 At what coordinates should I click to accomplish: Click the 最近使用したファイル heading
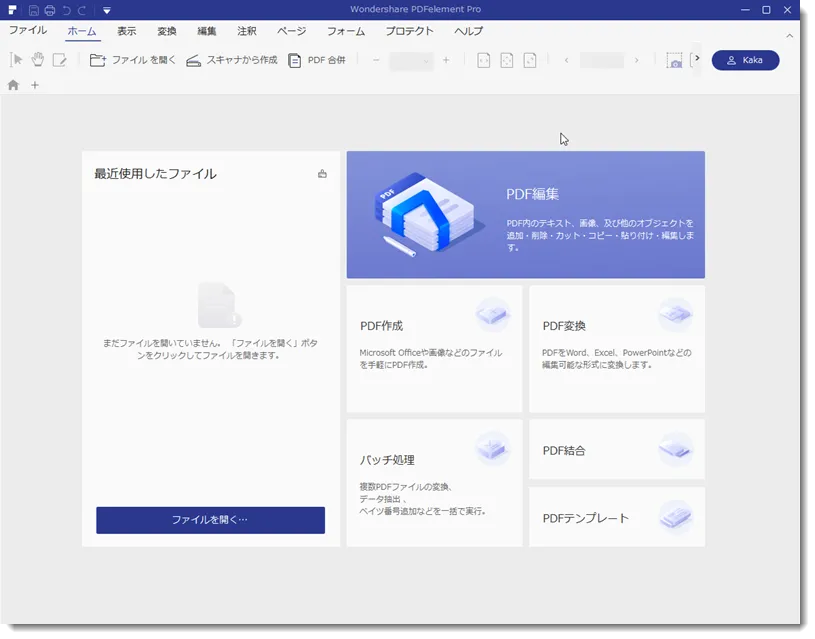coord(155,174)
